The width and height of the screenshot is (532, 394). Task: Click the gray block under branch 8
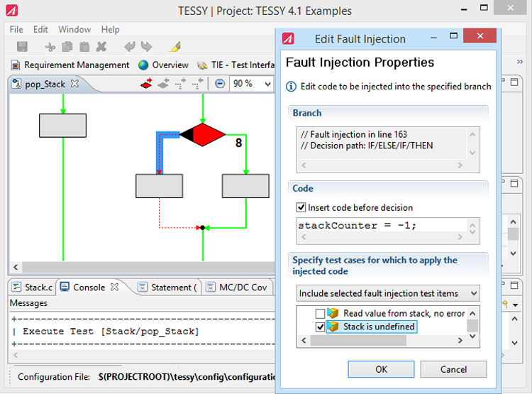click(x=245, y=186)
